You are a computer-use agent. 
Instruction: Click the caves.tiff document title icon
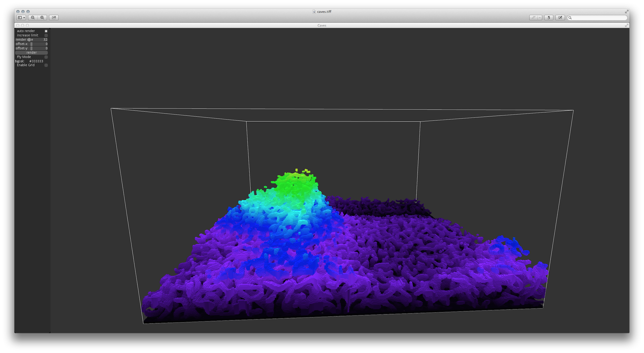click(x=314, y=12)
